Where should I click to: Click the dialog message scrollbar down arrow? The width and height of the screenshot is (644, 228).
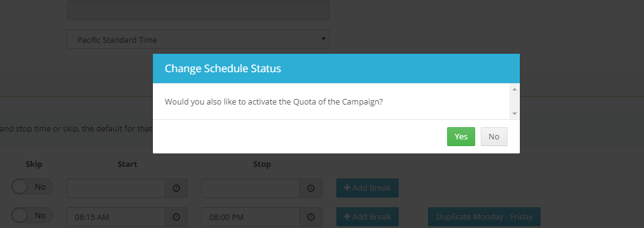(514, 114)
